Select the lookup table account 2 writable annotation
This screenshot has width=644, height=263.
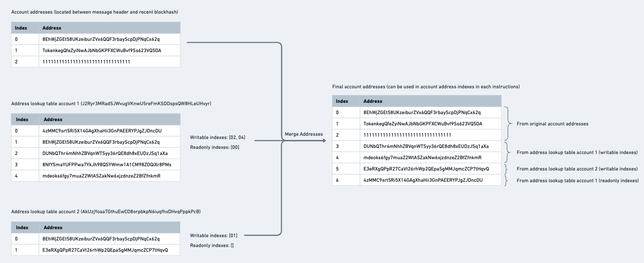(x=577, y=169)
